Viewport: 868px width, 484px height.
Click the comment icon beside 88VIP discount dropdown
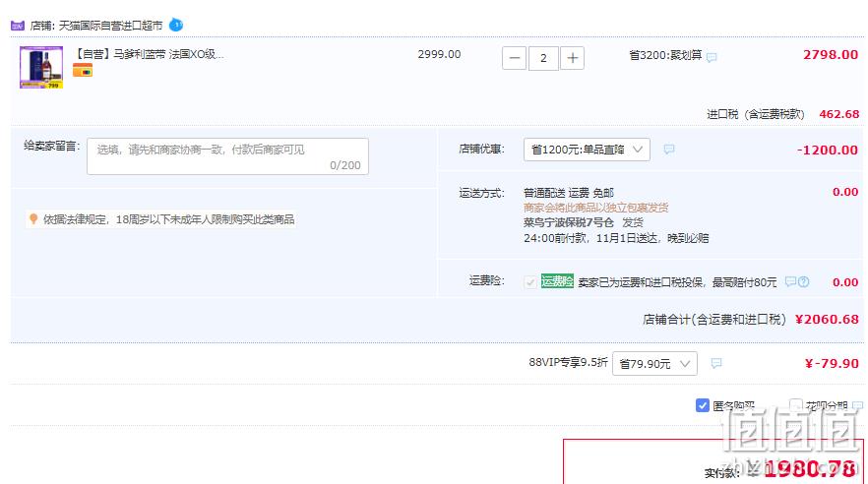point(716,363)
